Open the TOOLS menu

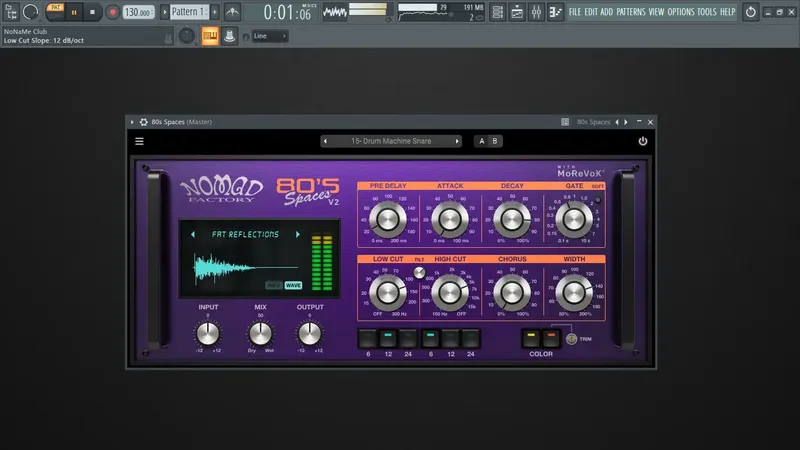point(707,12)
